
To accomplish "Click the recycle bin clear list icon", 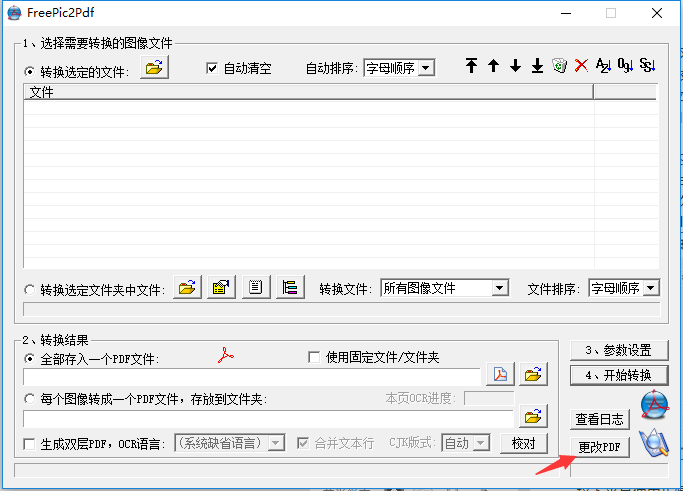I will [559, 66].
